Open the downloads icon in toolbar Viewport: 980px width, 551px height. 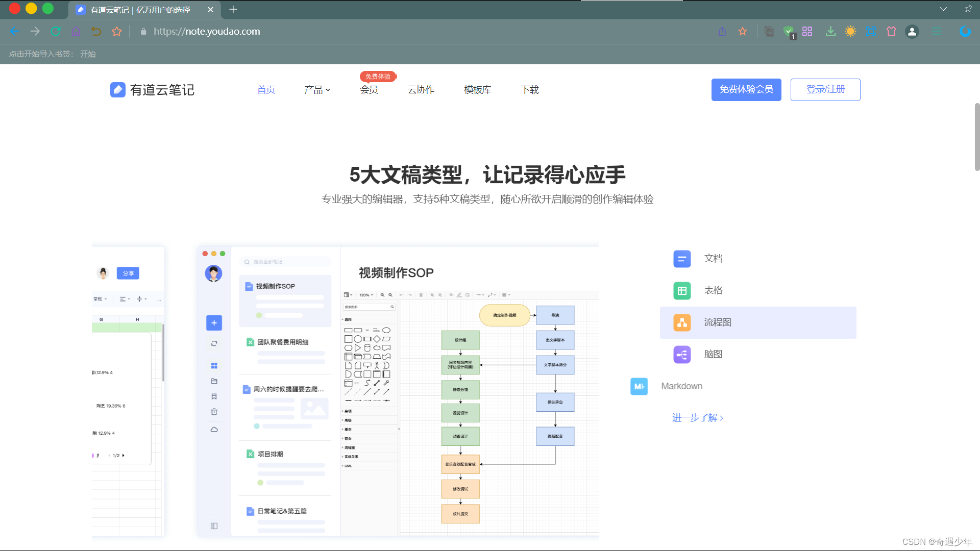click(831, 31)
